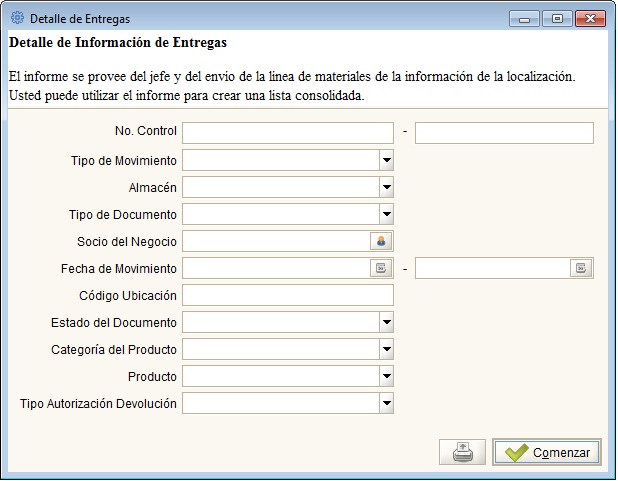Open the Estado del Documento dropdown
The width and height of the screenshot is (618, 481).
pyautogui.click(x=386, y=322)
